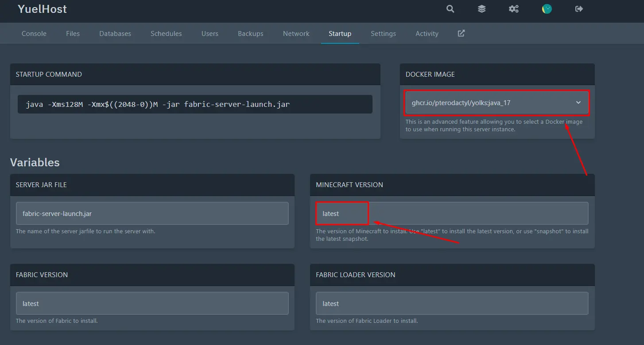The width and height of the screenshot is (644, 345).
Task: Open the Network tab
Action: [296, 34]
